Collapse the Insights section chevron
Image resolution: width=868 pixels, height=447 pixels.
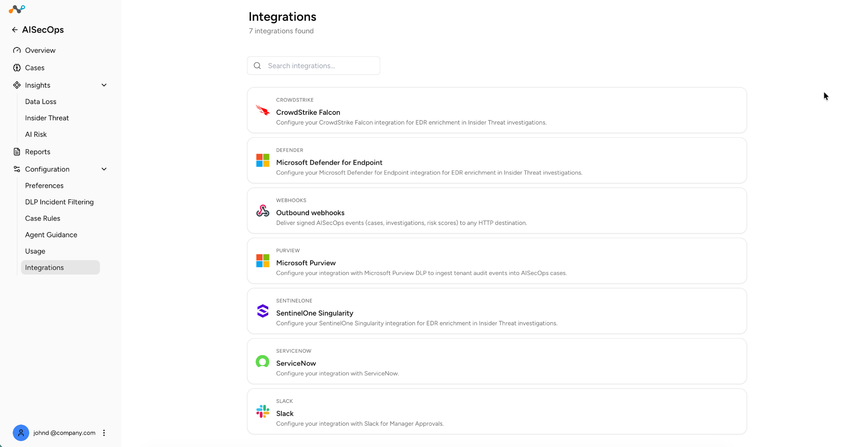coord(104,85)
